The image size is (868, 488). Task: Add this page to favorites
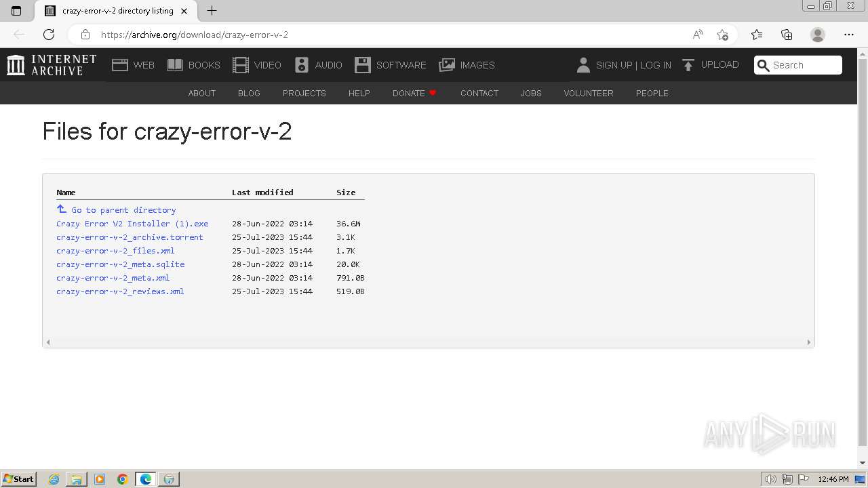(x=722, y=35)
